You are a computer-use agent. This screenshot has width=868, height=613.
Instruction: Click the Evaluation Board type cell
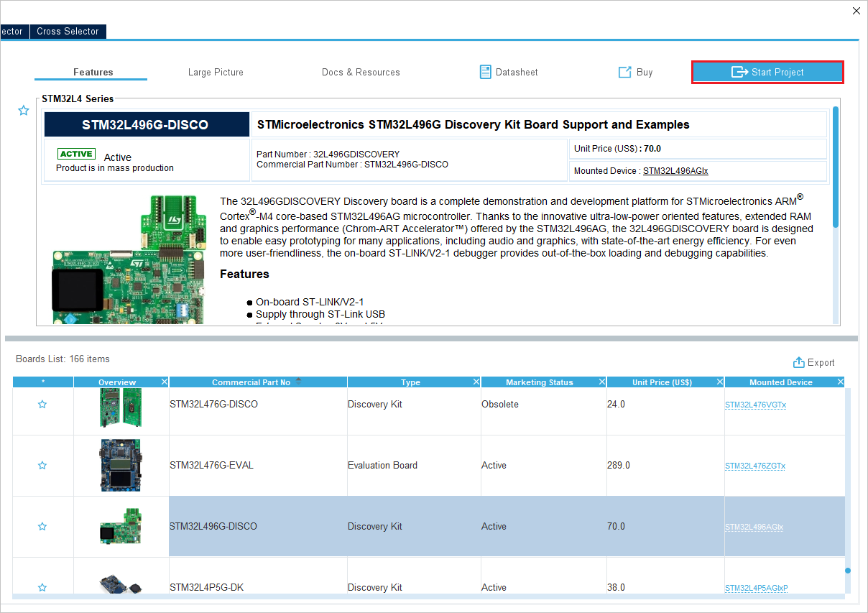click(x=414, y=466)
